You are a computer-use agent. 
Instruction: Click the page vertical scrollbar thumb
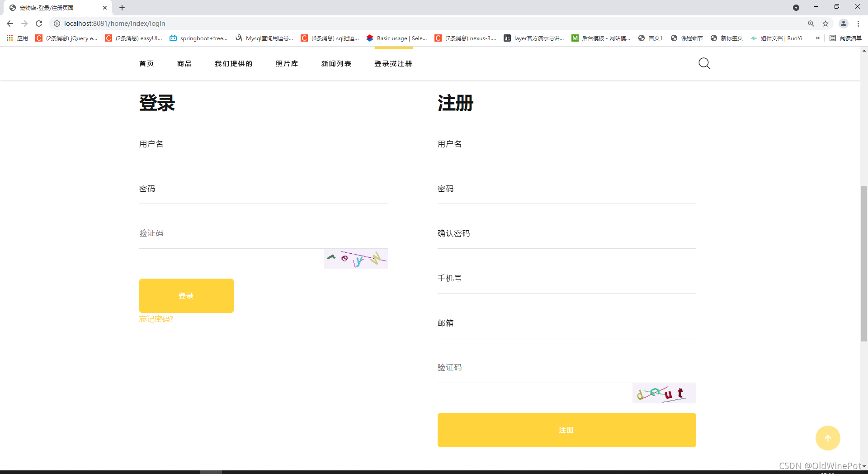click(x=864, y=263)
